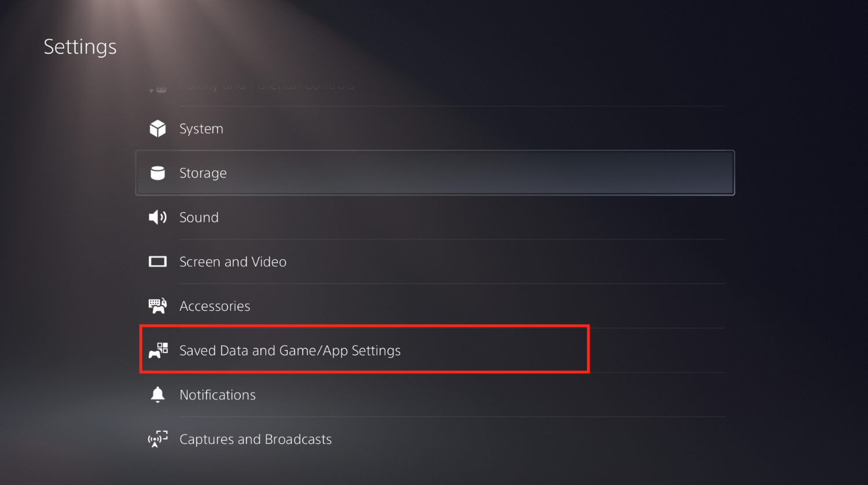Select the Storage menu label

pyautogui.click(x=203, y=173)
